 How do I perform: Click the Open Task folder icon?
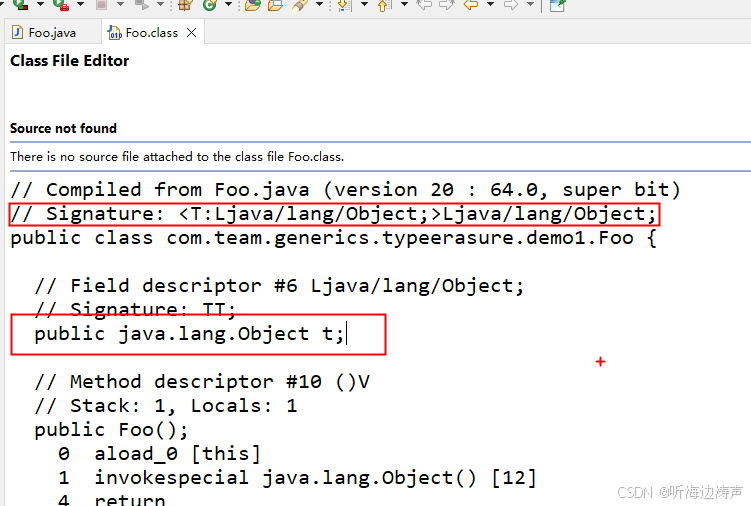275,5
